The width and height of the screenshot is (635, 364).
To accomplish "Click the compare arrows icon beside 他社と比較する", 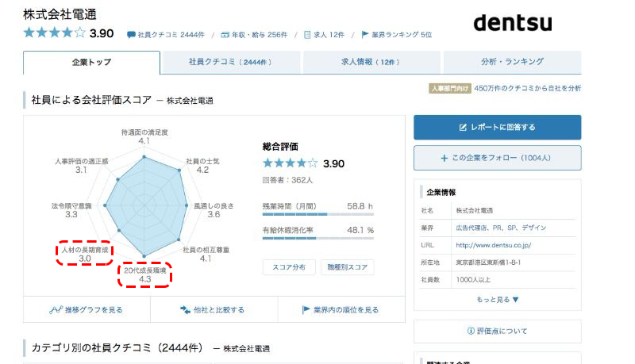I will [185, 310].
